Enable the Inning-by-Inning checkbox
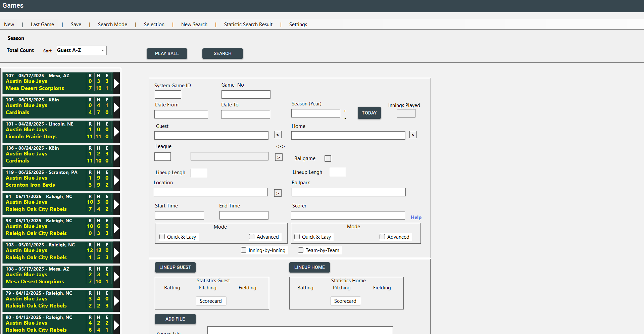Screen dimensions: 644x334 click(x=244, y=250)
